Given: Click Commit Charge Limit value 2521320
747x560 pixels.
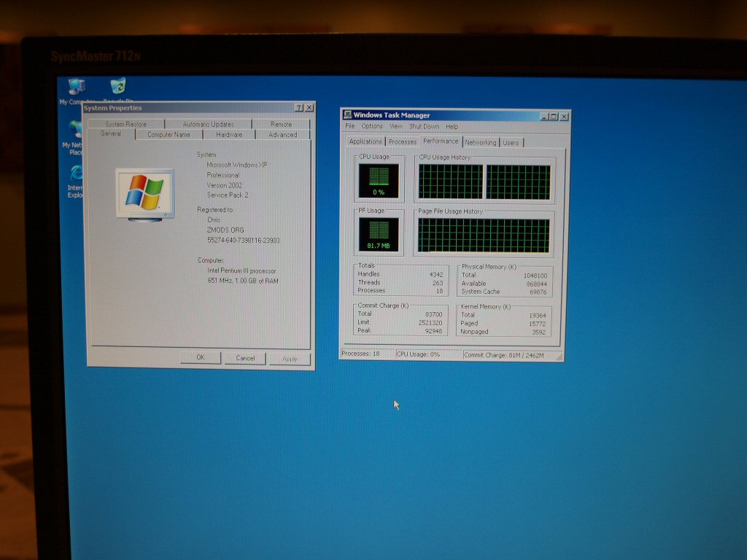Looking at the screenshot, I should point(430,323).
